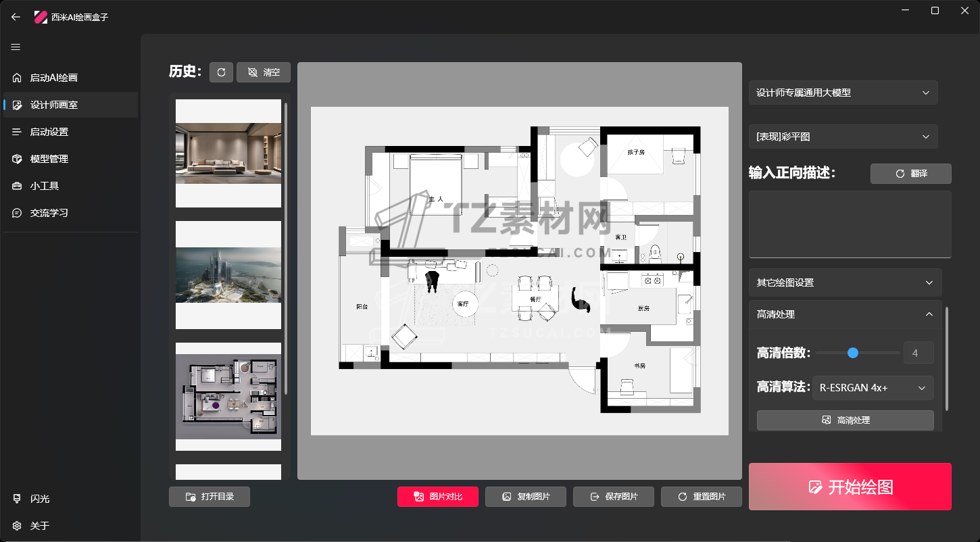The width and height of the screenshot is (980, 542).
Task: Select the dark floor plan history thumbnail
Action: [x=228, y=397]
